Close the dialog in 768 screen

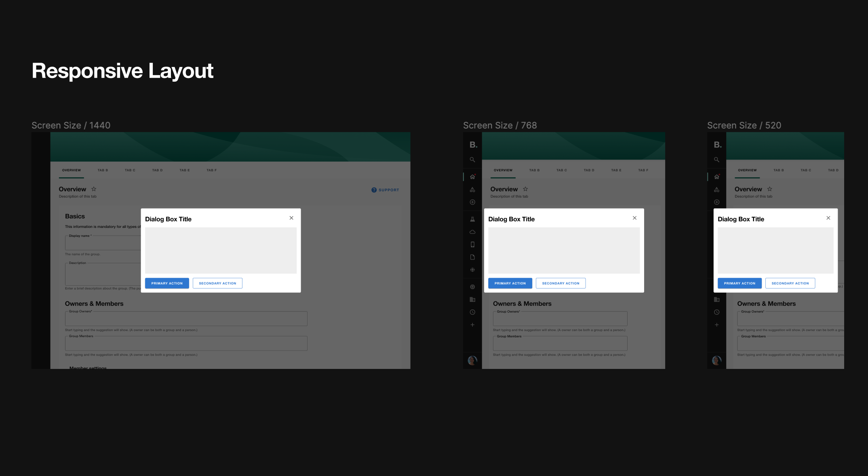click(x=634, y=218)
